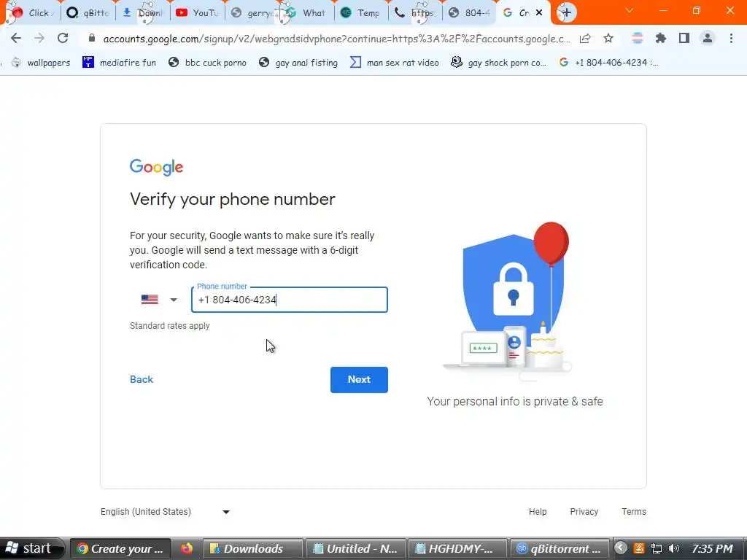This screenshot has height=560, width=747.
Task: Open the Downloads taskbar window
Action: (x=252, y=548)
